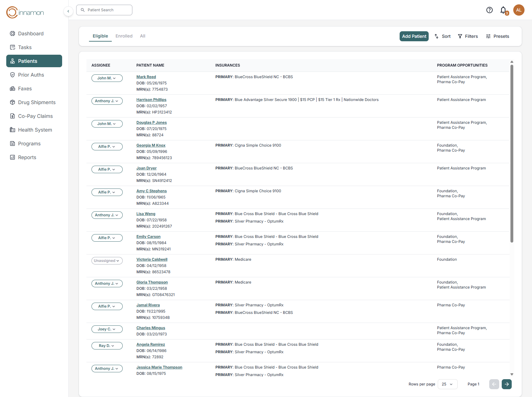Open the help question mark icon
Screen dimensions: 532x397
click(x=489, y=10)
